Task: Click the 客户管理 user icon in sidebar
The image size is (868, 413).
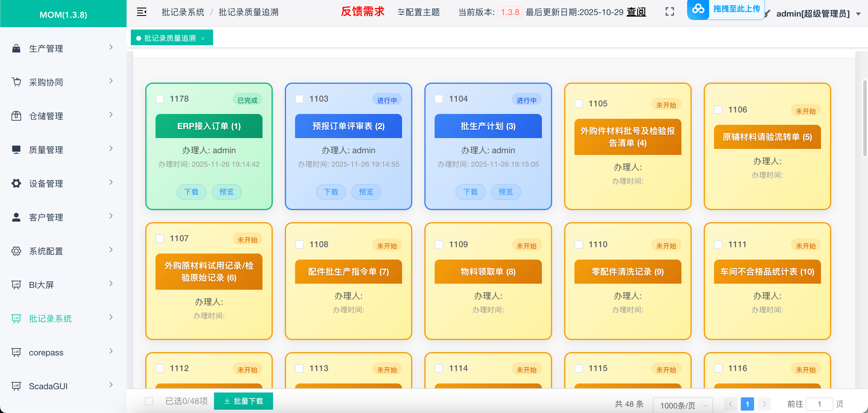Action: [16, 217]
